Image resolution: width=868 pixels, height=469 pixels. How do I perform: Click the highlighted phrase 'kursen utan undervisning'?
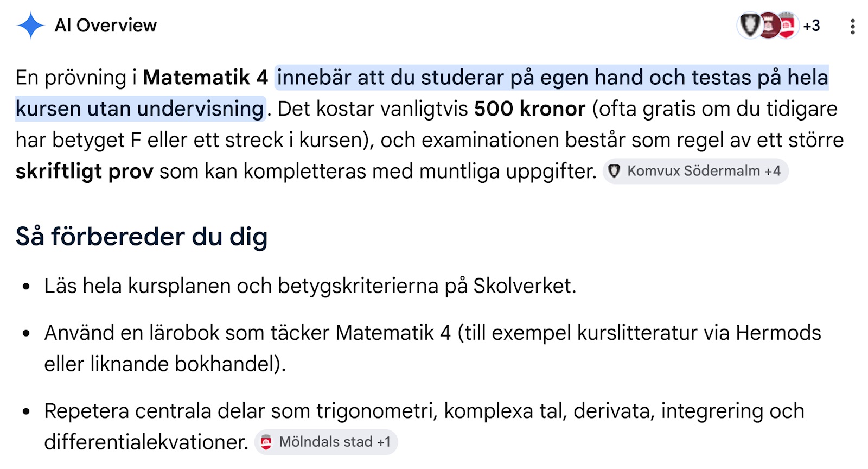[139, 109]
